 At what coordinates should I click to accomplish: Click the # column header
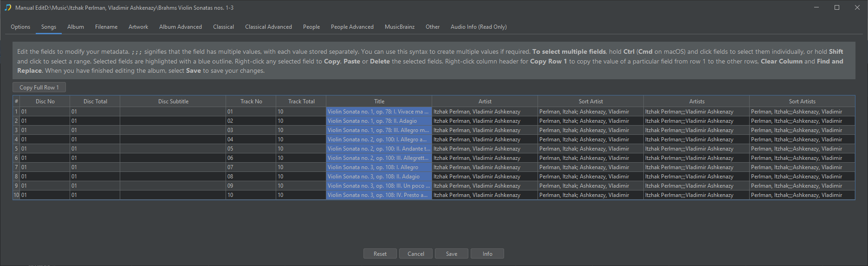coord(16,101)
